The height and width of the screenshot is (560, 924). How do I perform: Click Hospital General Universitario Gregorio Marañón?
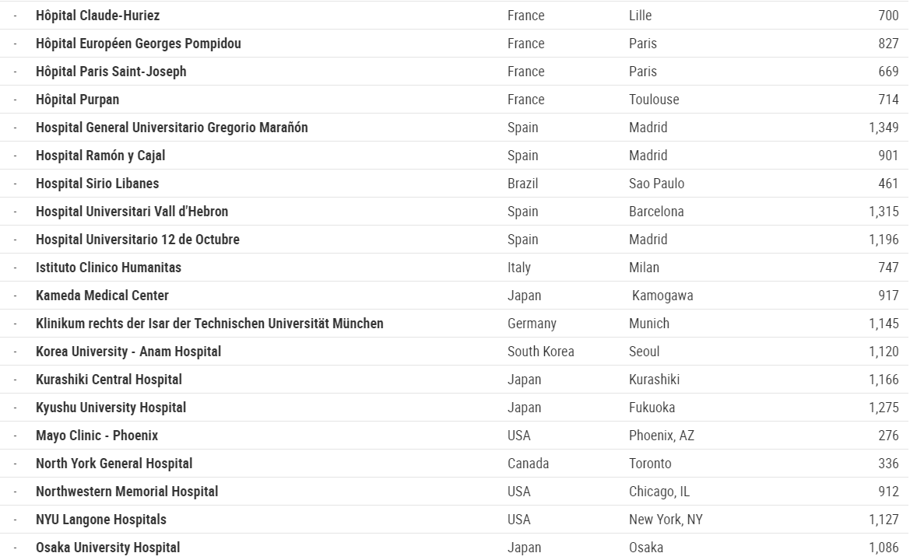172,128
